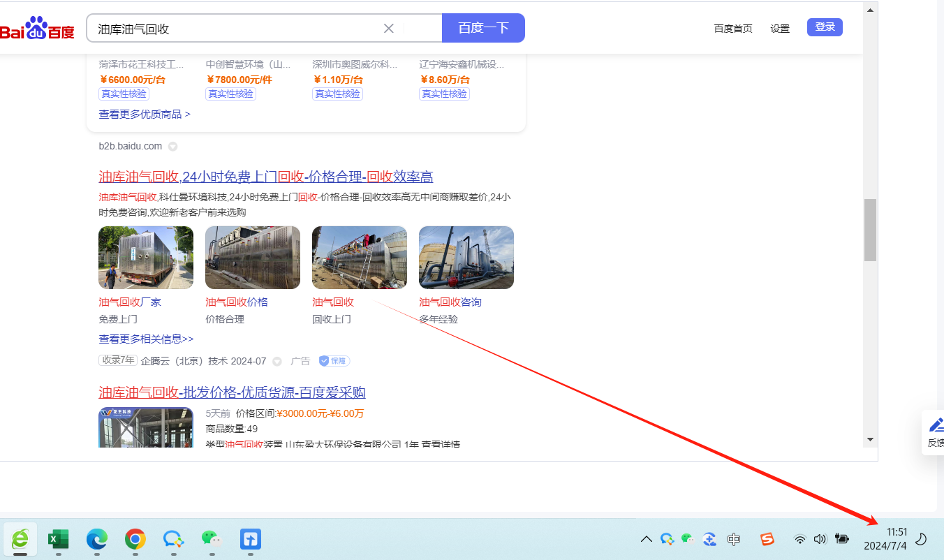Expand the dropdown next to b2b.baidu.com

pos(173,147)
